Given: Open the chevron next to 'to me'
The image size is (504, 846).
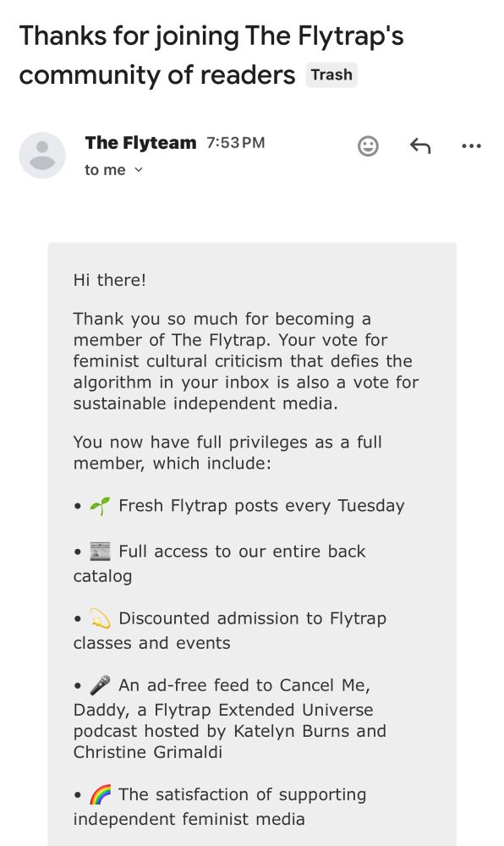Looking at the screenshot, I should (138, 171).
